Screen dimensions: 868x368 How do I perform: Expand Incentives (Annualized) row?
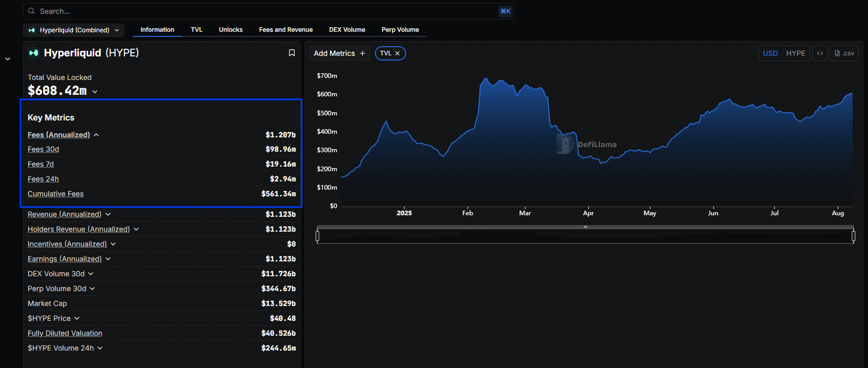coord(113,244)
